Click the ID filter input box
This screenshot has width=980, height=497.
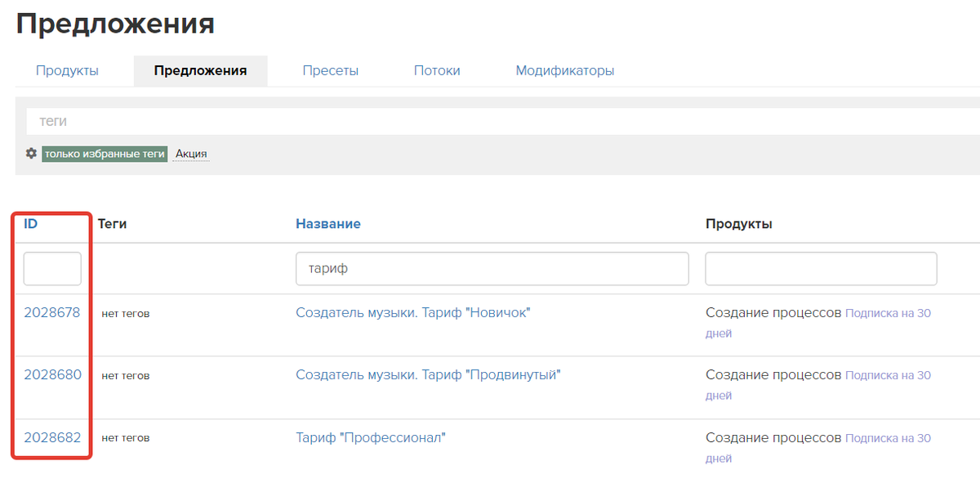[52, 268]
